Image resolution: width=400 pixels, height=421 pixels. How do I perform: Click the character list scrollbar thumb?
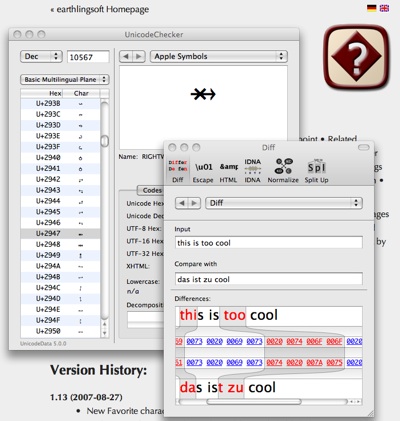tap(105, 141)
